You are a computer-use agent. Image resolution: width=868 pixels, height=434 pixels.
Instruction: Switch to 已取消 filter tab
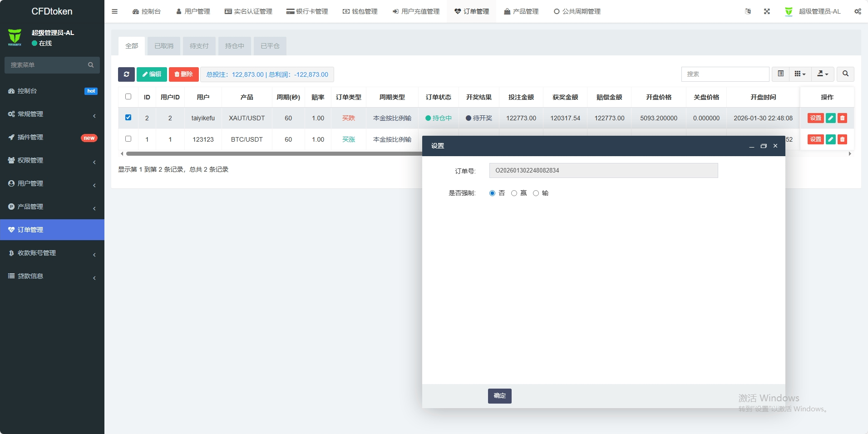(x=164, y=46)
